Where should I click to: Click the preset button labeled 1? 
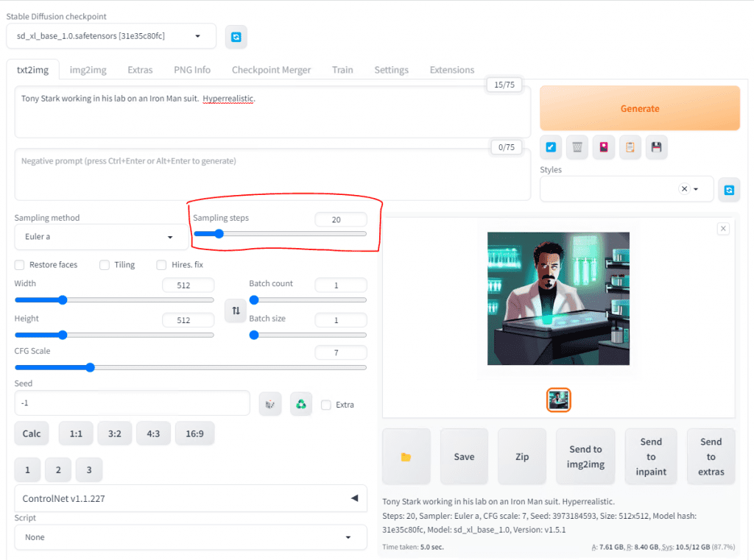pos(27,469)
